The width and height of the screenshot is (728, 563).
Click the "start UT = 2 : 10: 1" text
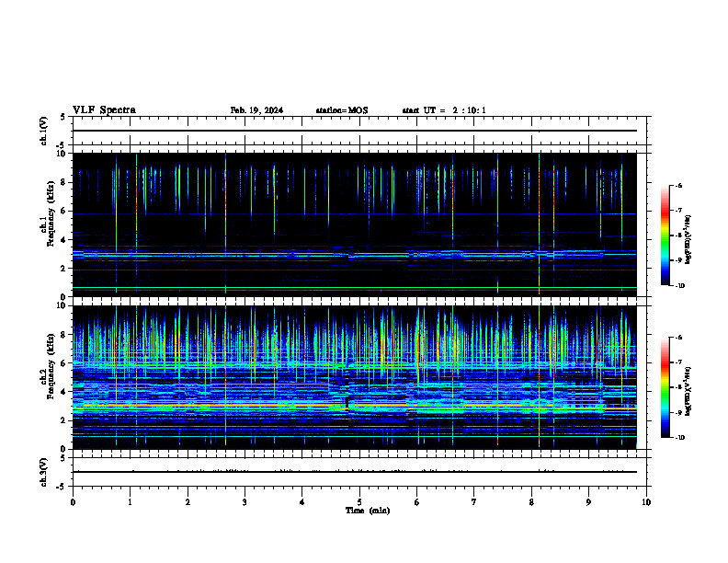(444, 110)
